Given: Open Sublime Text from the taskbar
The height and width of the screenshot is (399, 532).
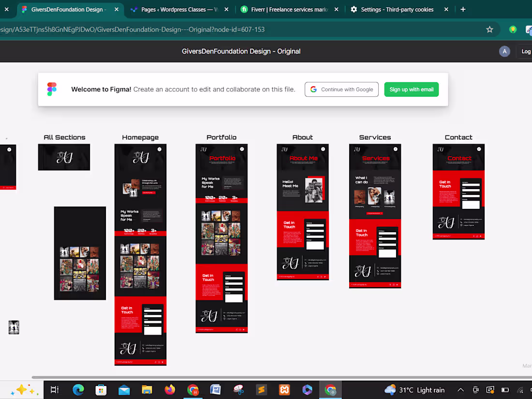Looking at the screenshot, I should [x=262, y=389].
